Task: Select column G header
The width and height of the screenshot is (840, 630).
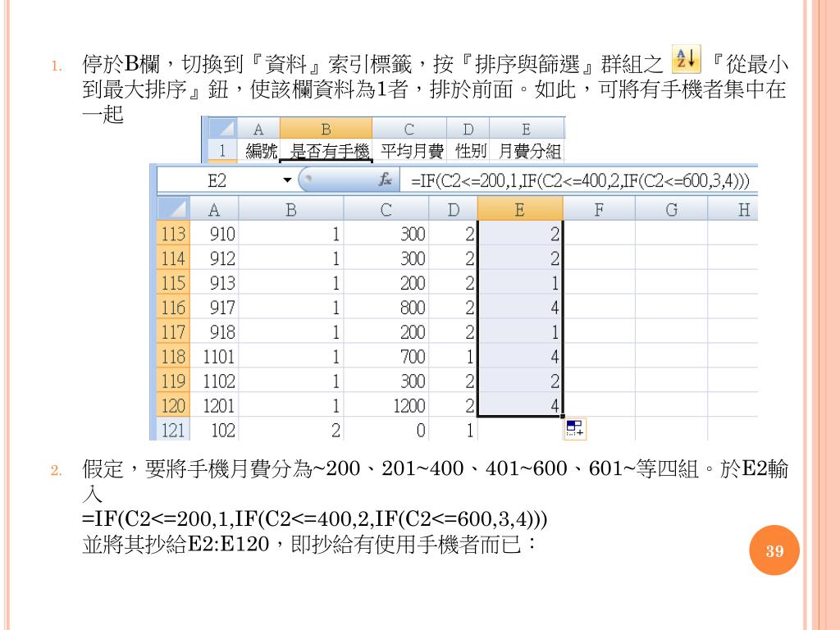Action: pyautogui.click(x=671, y=209)
